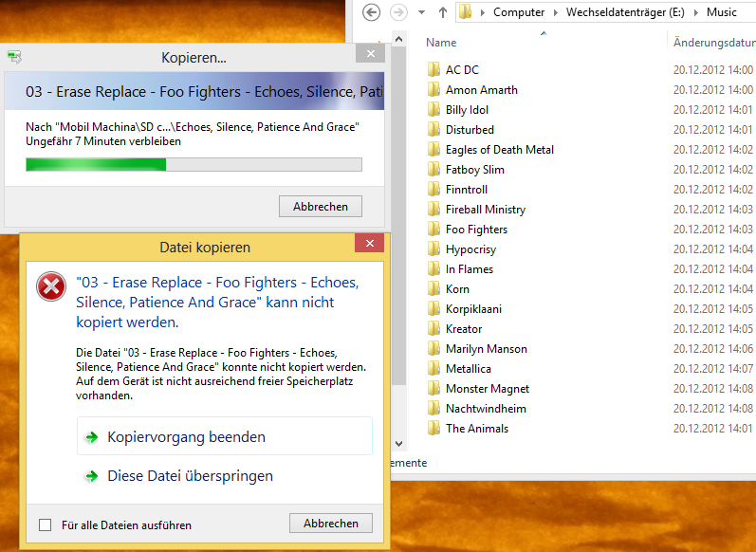
Task: Select Computer in the address breadcrumb
Action: 519,12
